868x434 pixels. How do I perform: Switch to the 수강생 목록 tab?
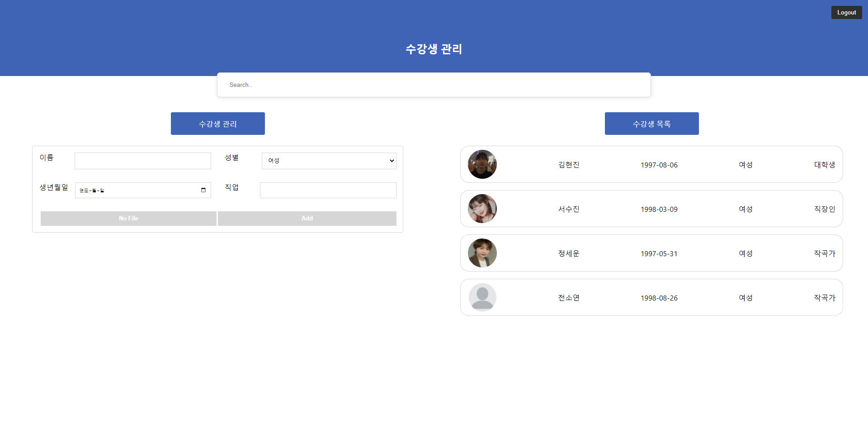tap(651, 123)
